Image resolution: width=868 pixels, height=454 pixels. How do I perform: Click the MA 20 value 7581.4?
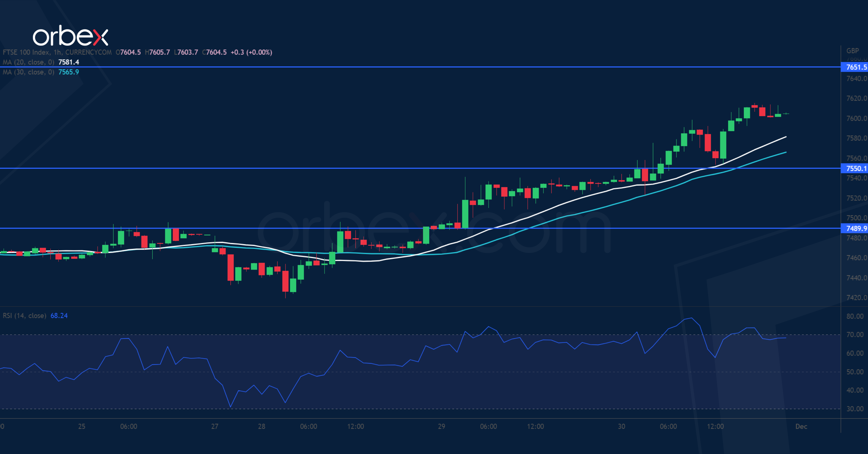pyautogui.click(x=69, y=62)
